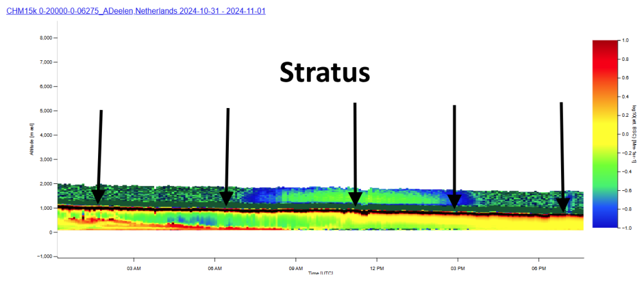
Task: Select the 03 AM time axis label
Action: click(x=133, y=268)
